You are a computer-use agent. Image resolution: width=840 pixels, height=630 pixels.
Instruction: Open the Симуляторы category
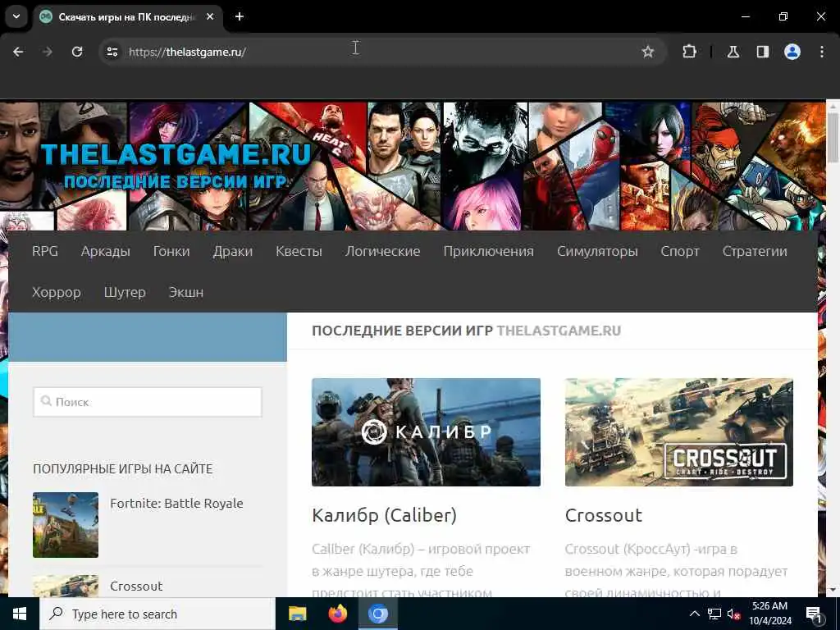coord(597,251)
